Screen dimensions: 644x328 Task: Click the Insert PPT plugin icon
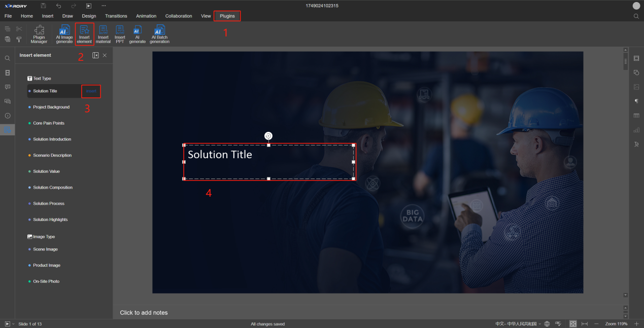point(120,34)
